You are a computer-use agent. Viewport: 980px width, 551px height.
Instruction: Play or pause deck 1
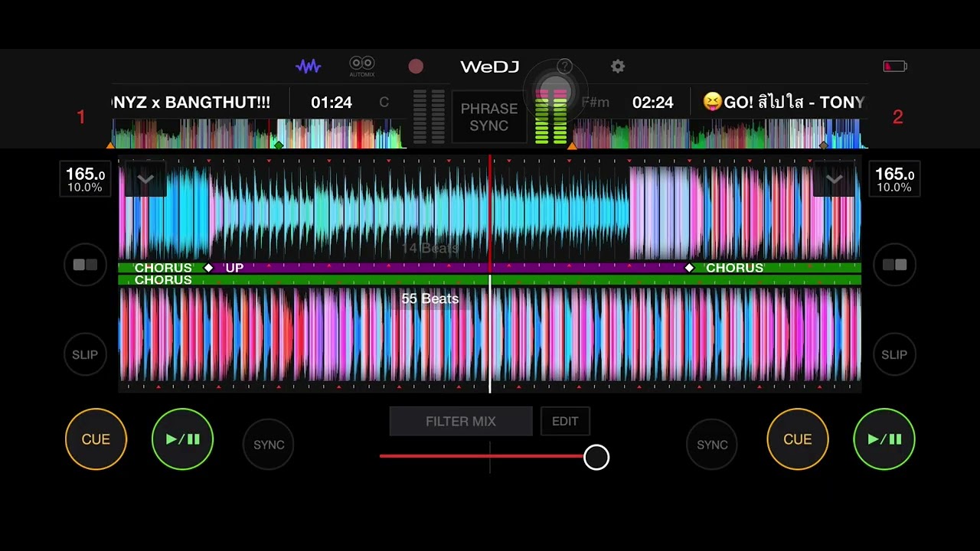(182, 439)
